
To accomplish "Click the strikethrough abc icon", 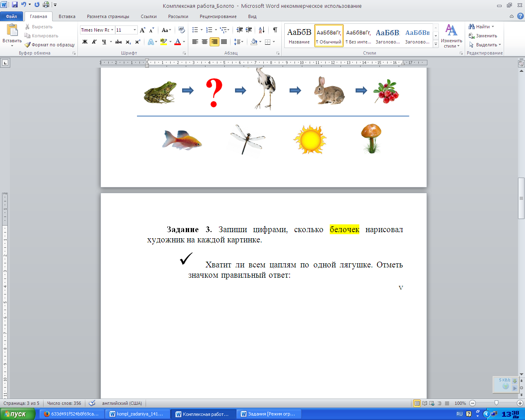I will pyautogui.click(x=119, y=42).
